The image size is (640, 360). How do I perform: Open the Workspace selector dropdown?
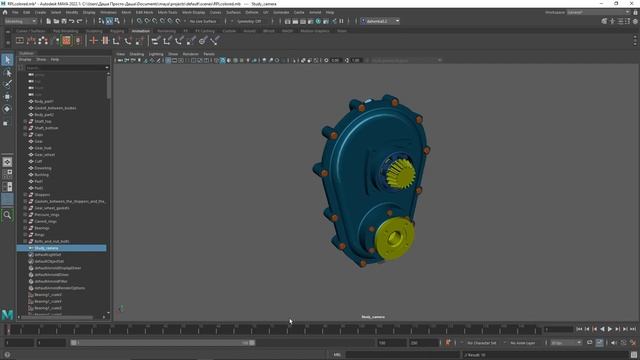point(598,13)
